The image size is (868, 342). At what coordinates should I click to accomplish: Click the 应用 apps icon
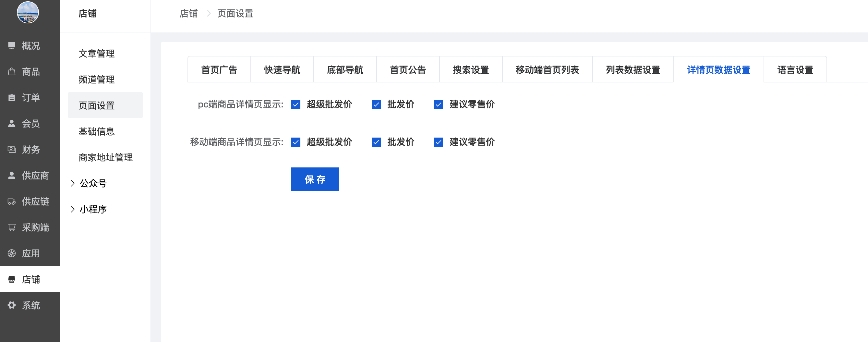[12, 253]
